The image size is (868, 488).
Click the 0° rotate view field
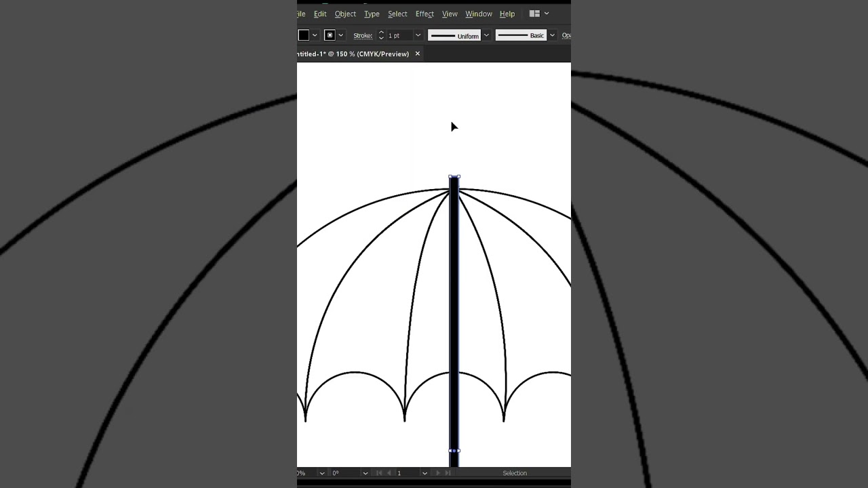pos(345,473)
